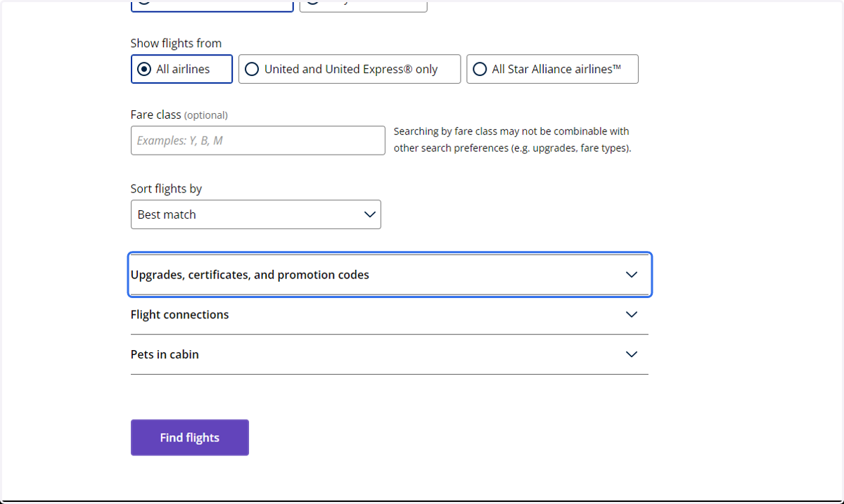The height and width of the screenshot is (504, 844).
Task: Expand the Pets in cabin section
Action: 390,355
